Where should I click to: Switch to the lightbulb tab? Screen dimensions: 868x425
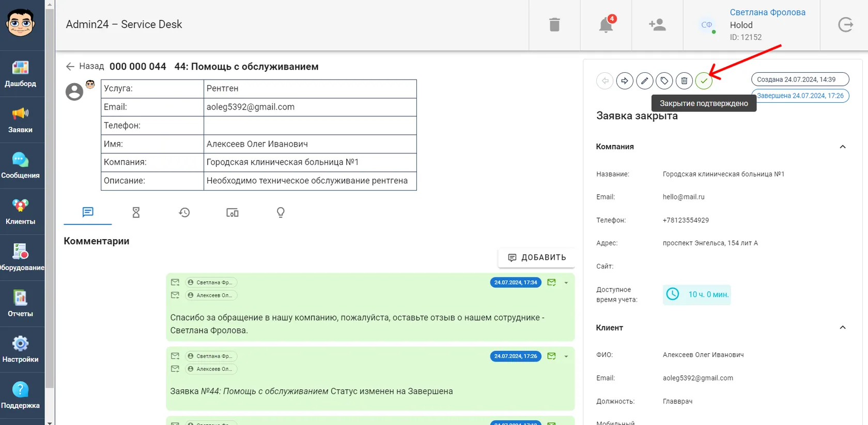[x=281, y=212]
